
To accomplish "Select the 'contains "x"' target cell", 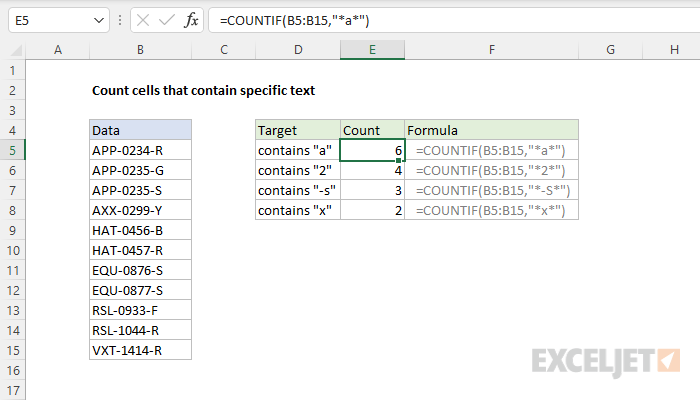I will (x=297, y=210).
